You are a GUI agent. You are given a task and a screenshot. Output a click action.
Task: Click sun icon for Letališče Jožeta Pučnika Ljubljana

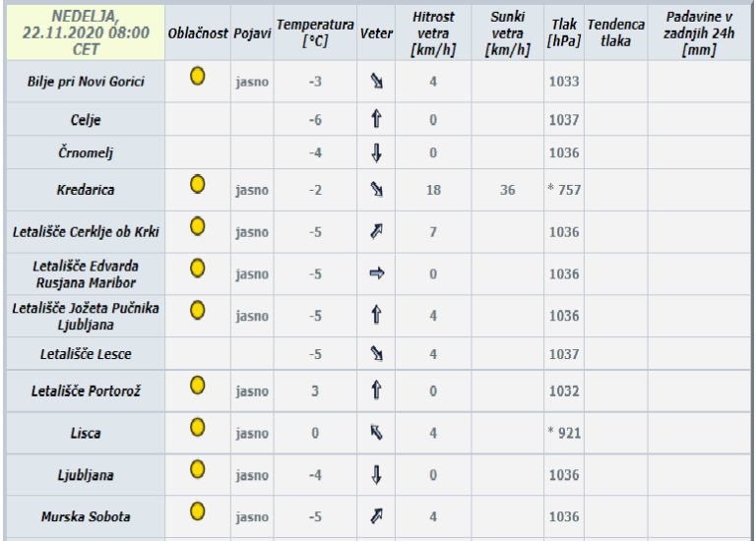point(197,310)
